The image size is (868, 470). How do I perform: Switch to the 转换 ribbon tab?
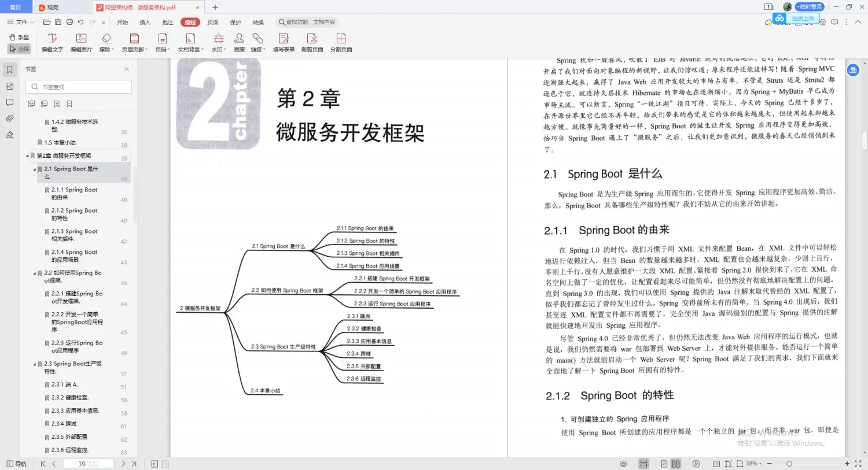coord(258,23)
